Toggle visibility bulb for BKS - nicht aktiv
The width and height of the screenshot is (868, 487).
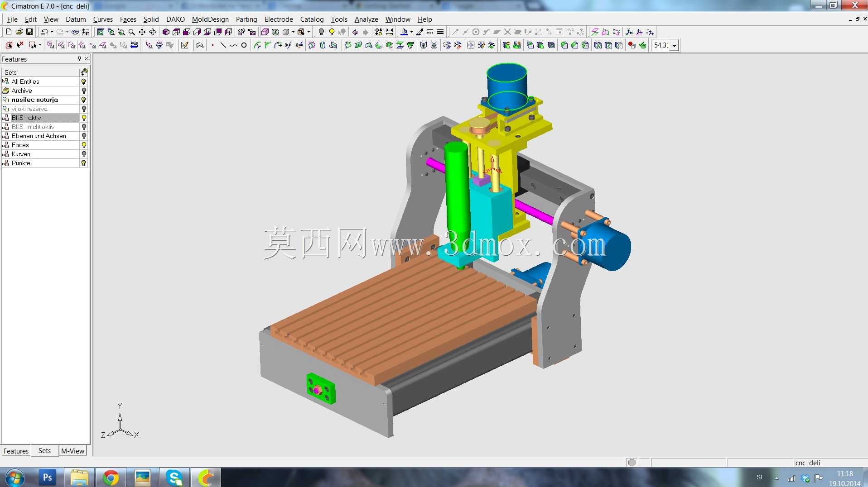pos(84,127)
